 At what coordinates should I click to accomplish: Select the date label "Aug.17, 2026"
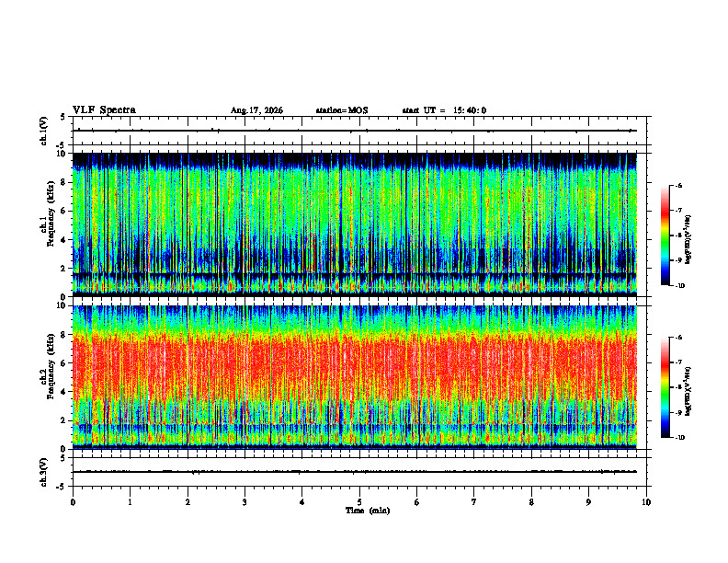[256, 110]
